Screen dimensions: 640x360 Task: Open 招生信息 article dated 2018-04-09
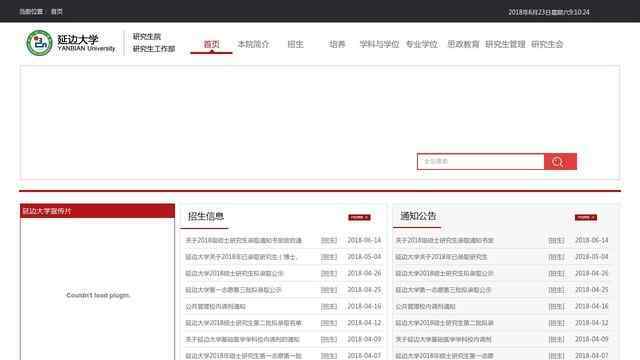click(242, 340)
